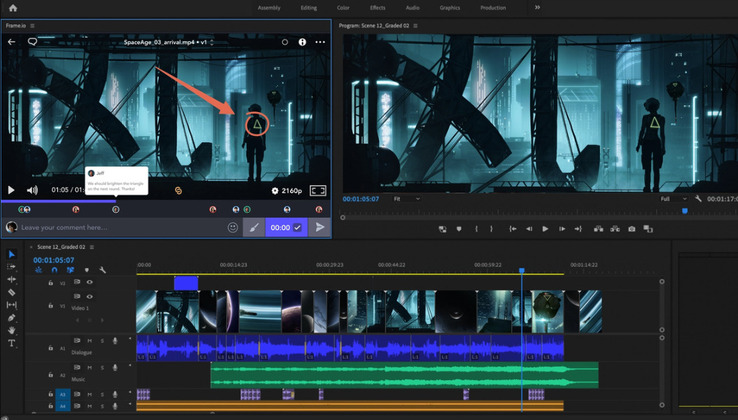Open the emoji picker in comment box
738x420 pixels.
click(x=233, y=227)
